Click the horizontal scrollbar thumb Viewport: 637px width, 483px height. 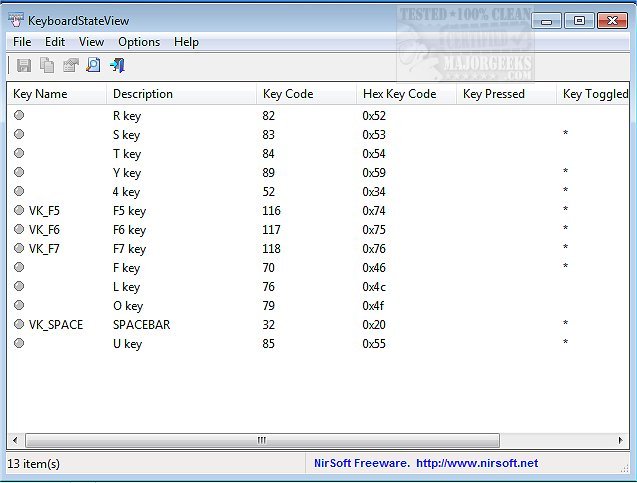pos(262,440)
